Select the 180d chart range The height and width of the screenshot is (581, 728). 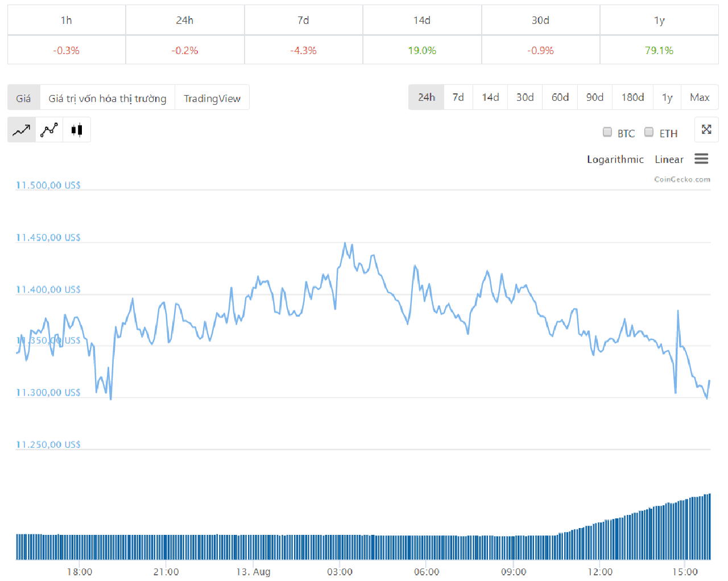(x=633, y=97)
